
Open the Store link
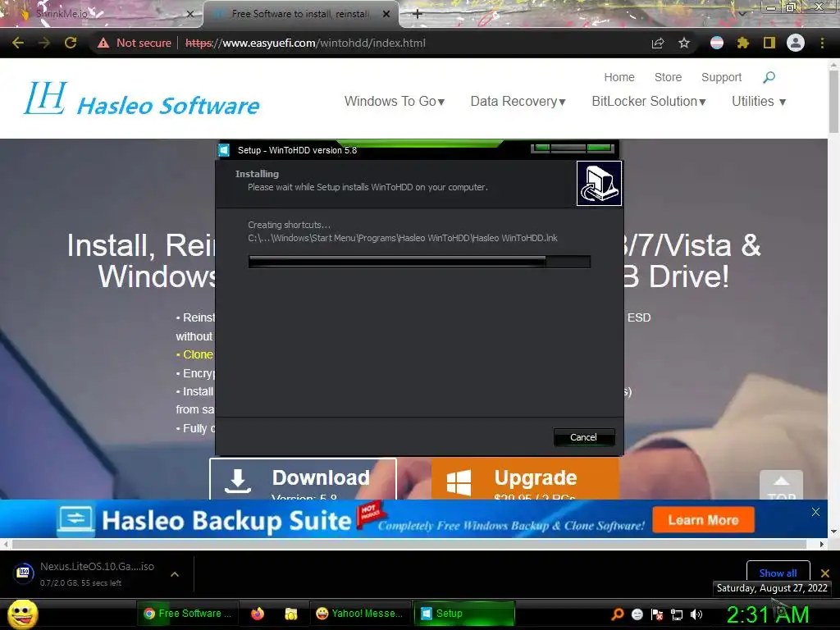point(668,77)
